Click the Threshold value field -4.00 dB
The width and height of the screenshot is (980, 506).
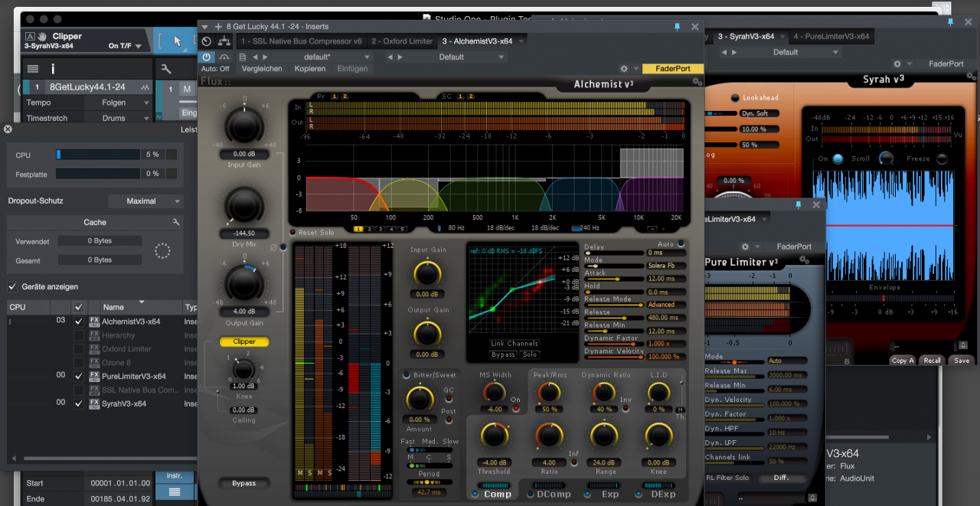coord(494,462)
